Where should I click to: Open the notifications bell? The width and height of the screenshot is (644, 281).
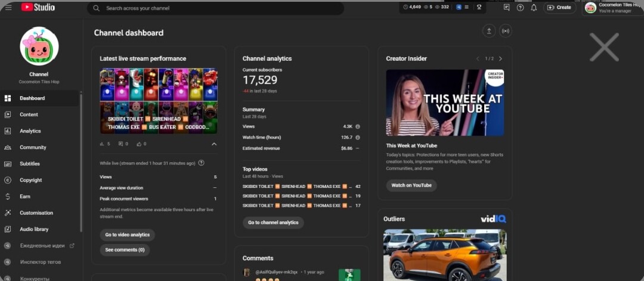534,7
